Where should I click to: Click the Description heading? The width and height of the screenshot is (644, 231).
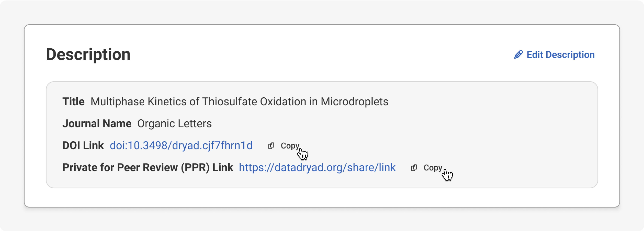click(88, 54)
